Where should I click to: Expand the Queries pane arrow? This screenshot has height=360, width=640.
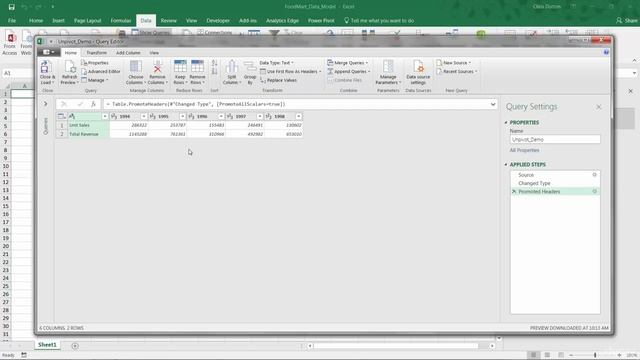(x=45, y=104)
